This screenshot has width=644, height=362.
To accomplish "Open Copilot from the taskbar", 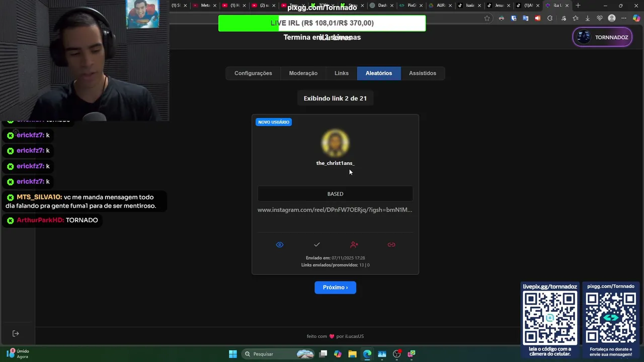I will (338, 354).
